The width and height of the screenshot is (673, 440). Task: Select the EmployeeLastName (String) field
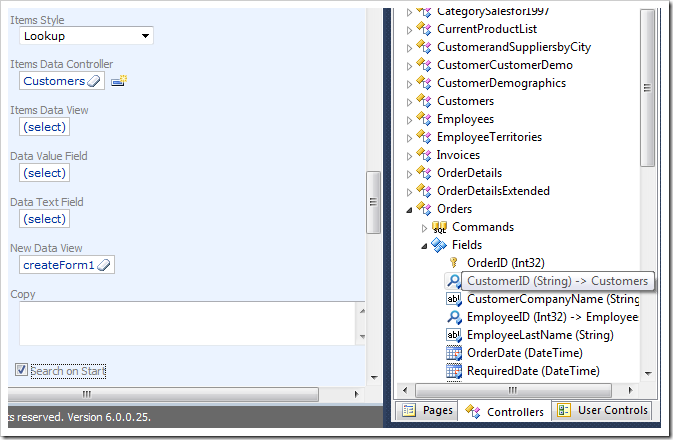[x=540, y=335]
